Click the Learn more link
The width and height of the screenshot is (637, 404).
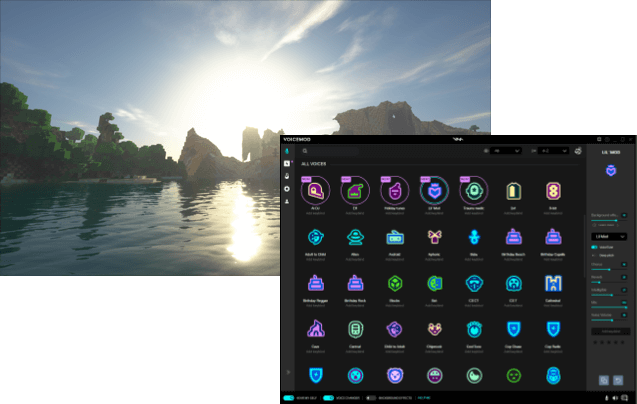[x=606, y=225]
